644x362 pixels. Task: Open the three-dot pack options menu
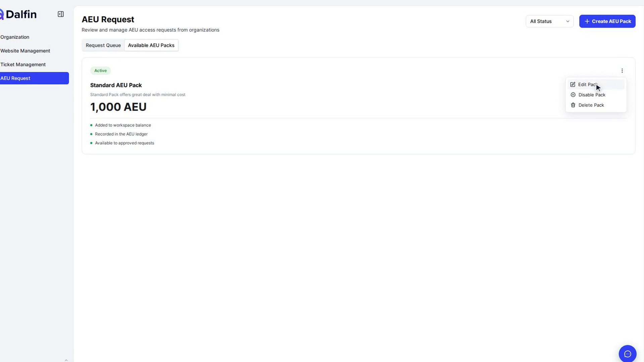[622, 71]
